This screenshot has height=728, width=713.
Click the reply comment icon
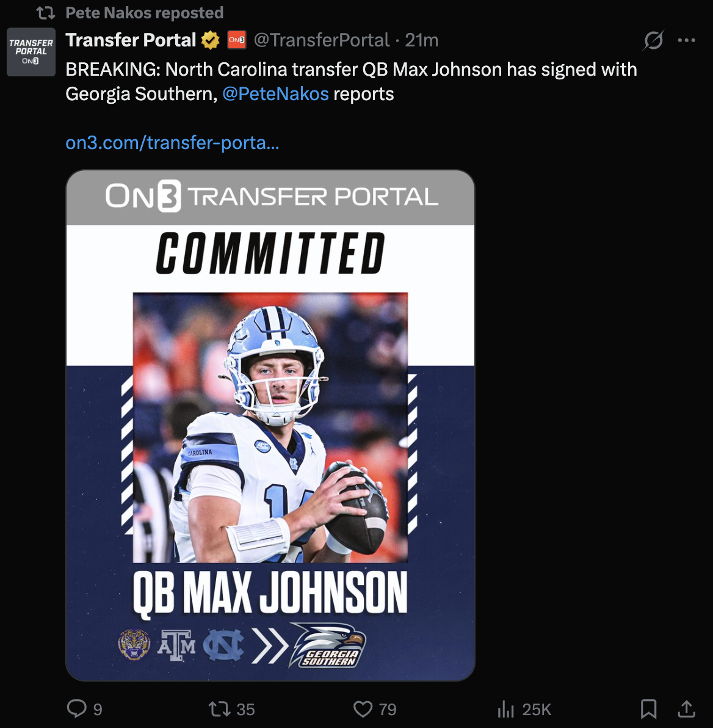pos(77,708)
